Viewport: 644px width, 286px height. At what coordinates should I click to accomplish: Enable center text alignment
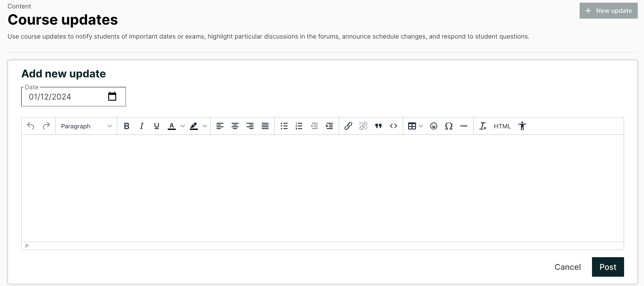coord(235,126)
